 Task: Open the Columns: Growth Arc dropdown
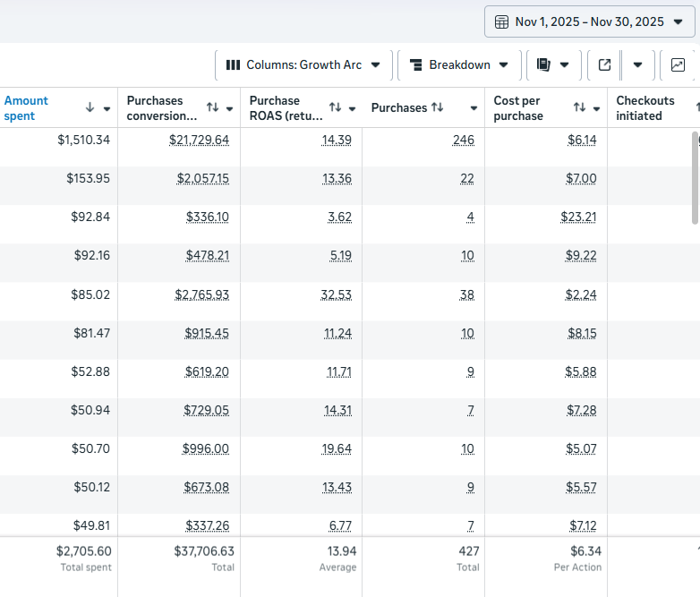pyautogui.click(x=303, y=65)
